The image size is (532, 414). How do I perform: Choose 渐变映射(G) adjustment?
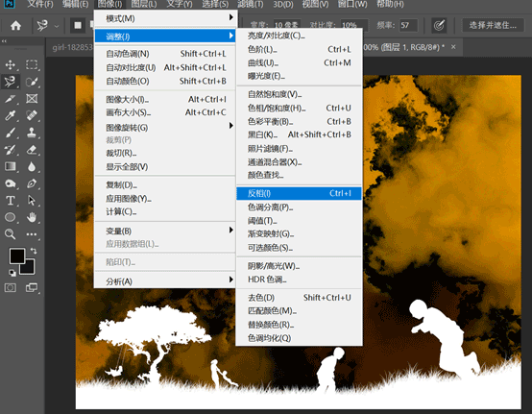coord(299,233)
